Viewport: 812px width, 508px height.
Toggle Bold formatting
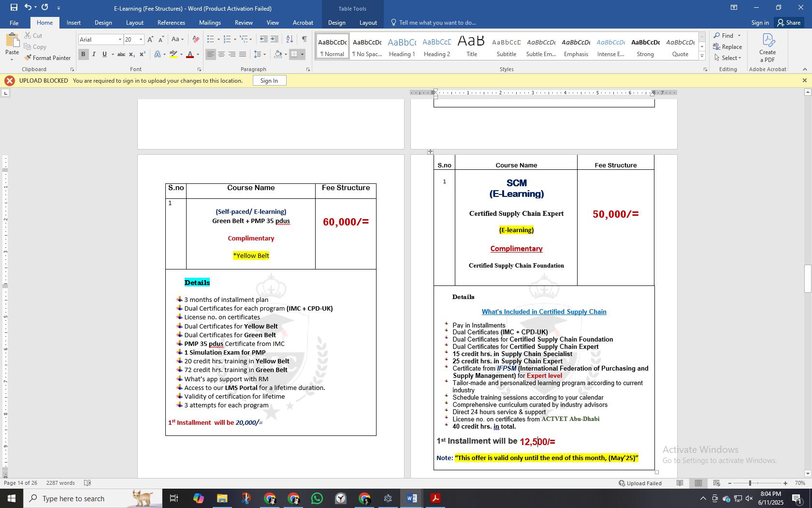coord(83,54)
